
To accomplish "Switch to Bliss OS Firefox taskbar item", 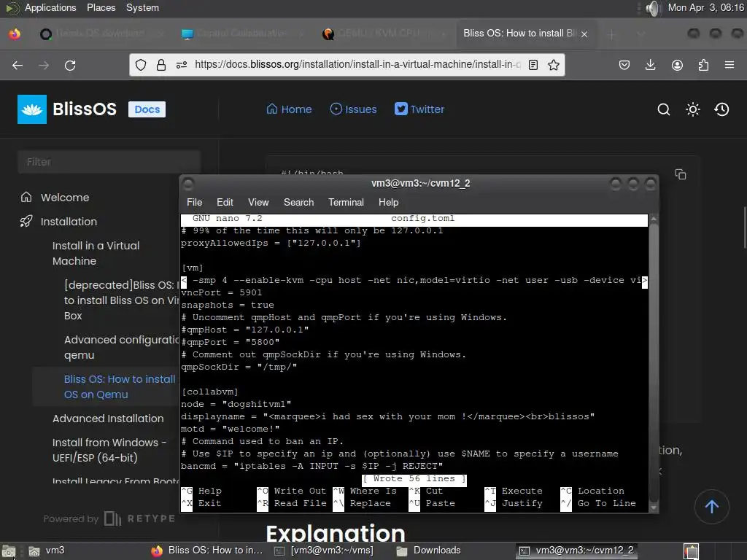I will [206, 551].
